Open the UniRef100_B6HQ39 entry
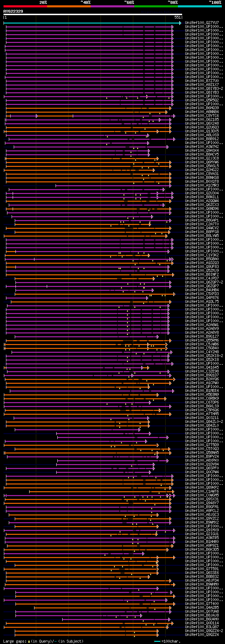Image resolution: width=225 pixels, height=644 pixels. [202, 108]
